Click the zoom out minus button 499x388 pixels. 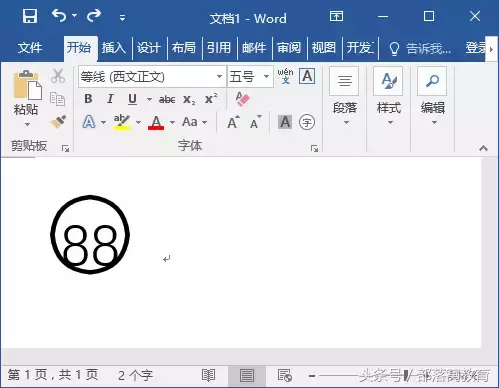click(x=312, y=376)
